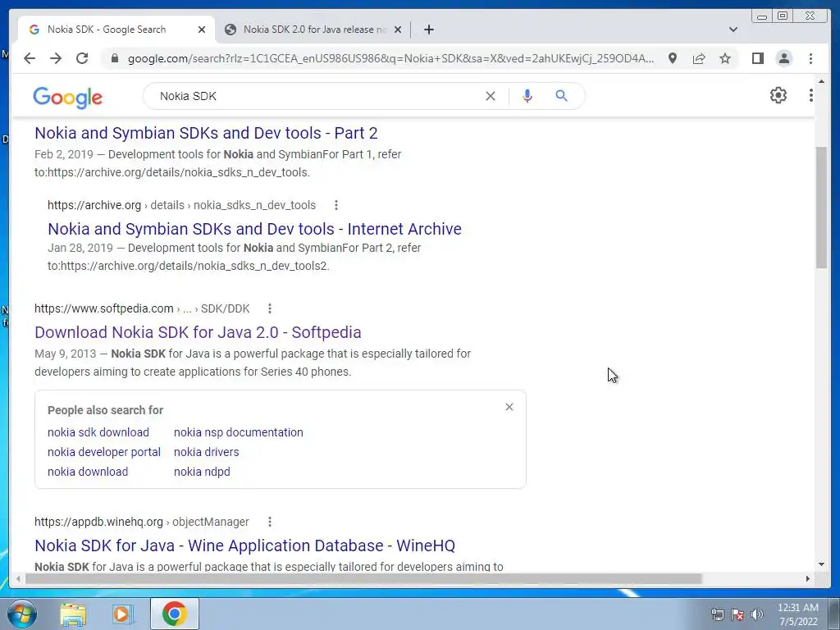Click Chrome taskbar icon
840x630 pixels.
tap(174, 614)
